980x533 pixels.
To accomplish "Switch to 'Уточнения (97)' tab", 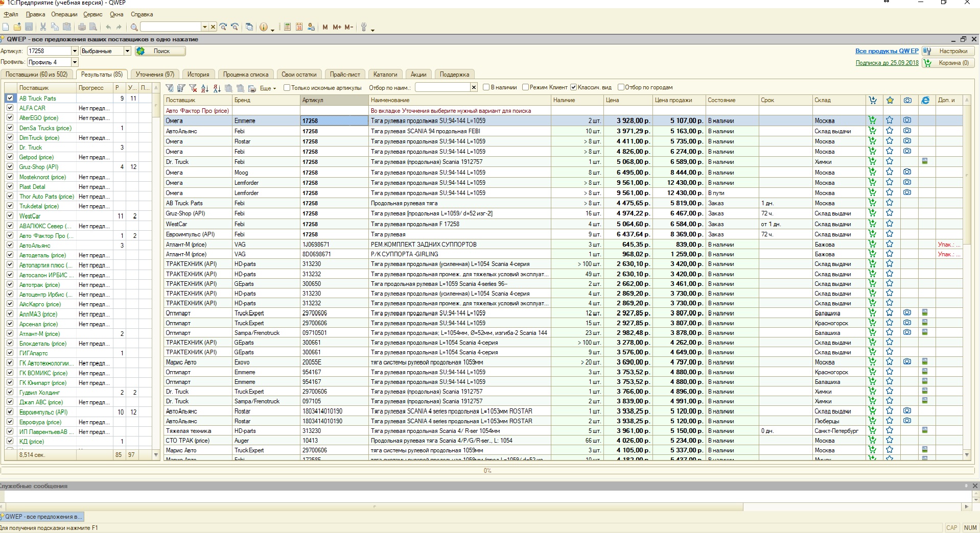I will click(155, 75).
